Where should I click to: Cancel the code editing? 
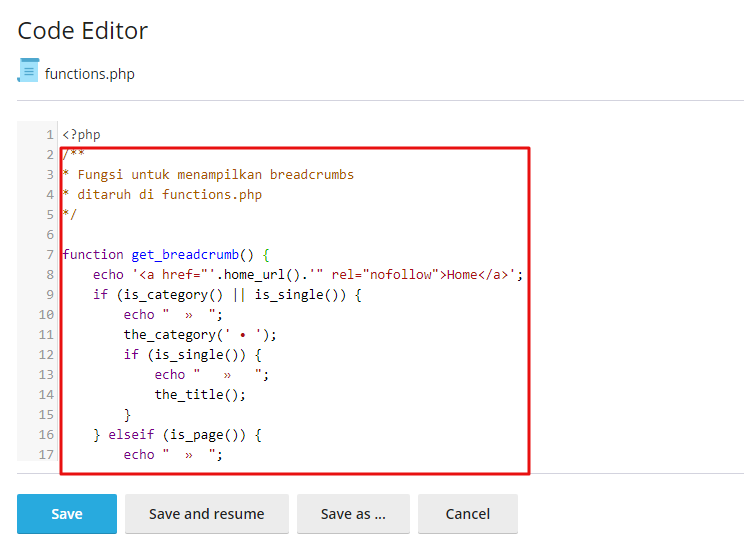[467, 514]
